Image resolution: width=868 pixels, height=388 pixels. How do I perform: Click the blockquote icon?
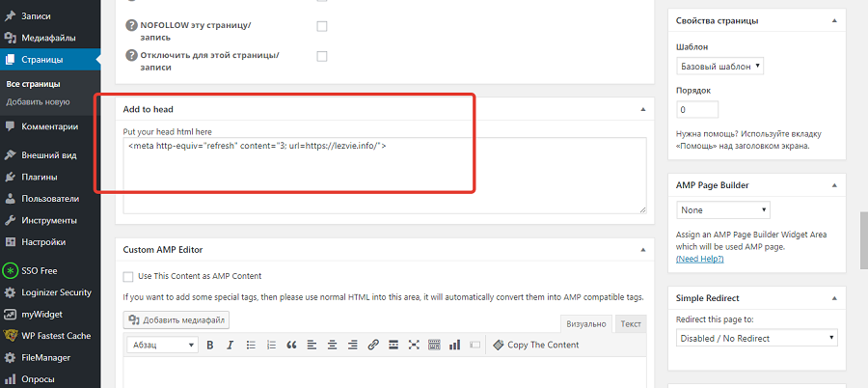pyautogui.click(x=291, y=346)
